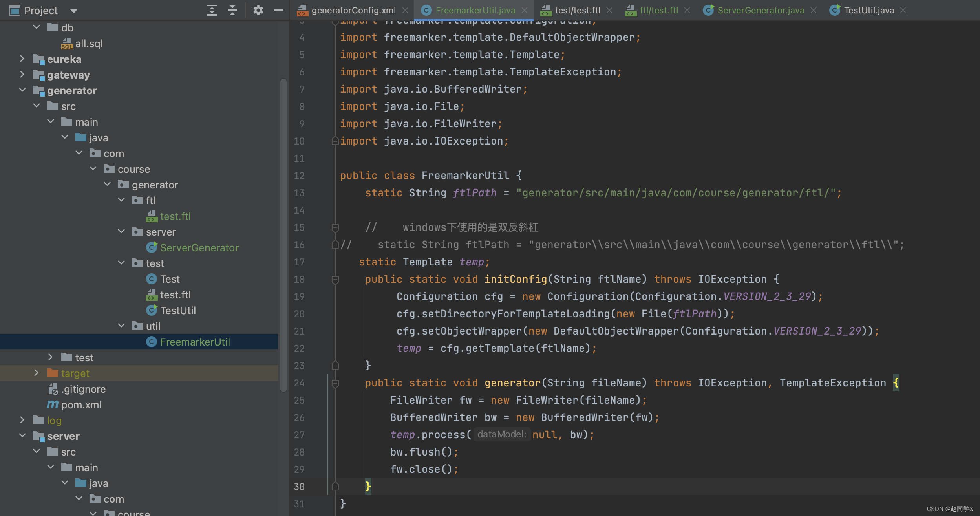Click the fold marker at initConfig line 18

[335, 279]
